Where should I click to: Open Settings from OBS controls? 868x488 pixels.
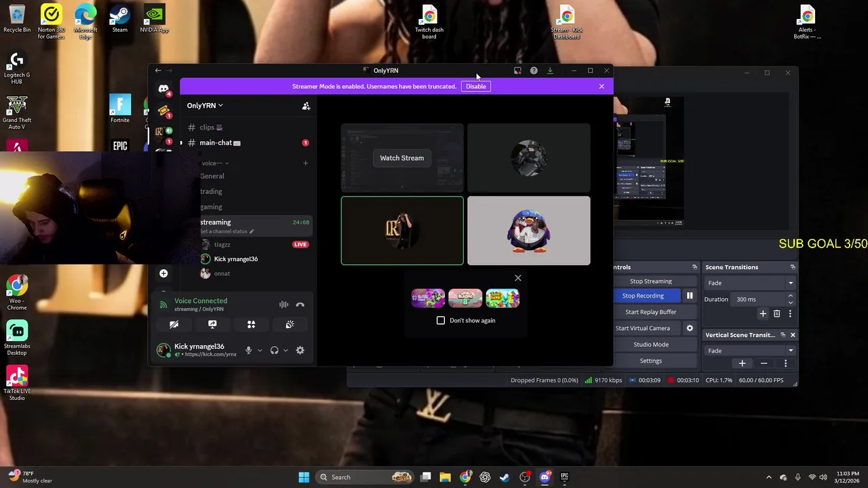(651, 361)
